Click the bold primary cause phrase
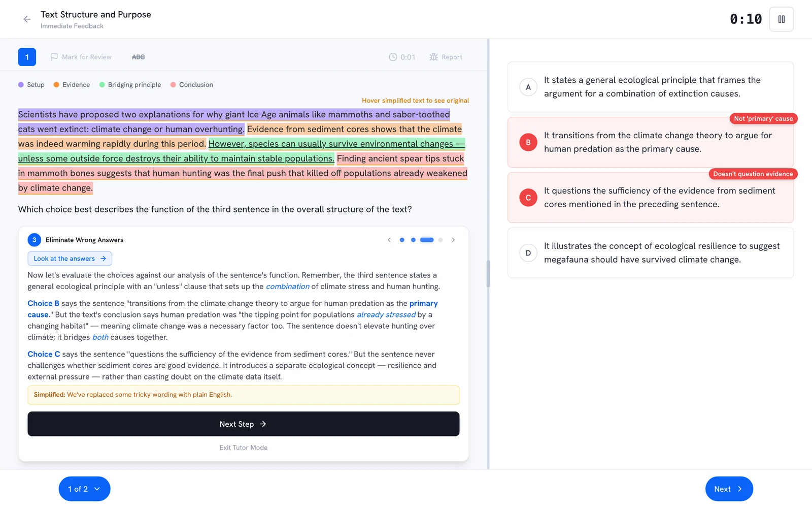The width and height of the screenshot is (812, 508). click(x=232, y=309)
